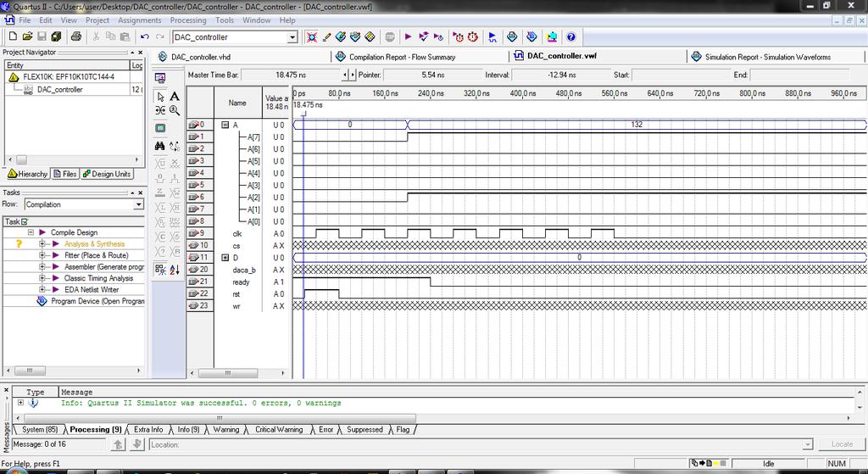Click the A-Z Sort icon in waveform toolbar
Screen dimensions: 868x474
coord(175,270)
